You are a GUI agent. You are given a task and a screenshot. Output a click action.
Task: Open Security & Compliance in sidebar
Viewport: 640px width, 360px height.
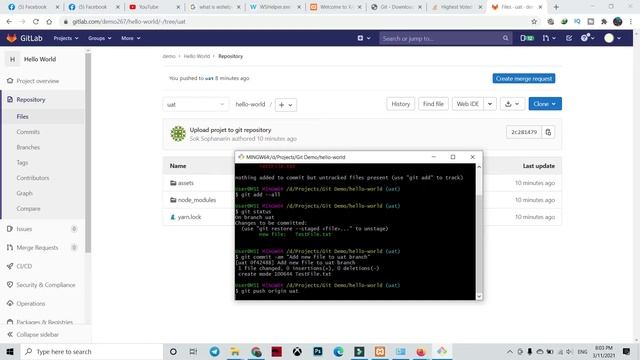pyautogui.click(x=46, y=285)
